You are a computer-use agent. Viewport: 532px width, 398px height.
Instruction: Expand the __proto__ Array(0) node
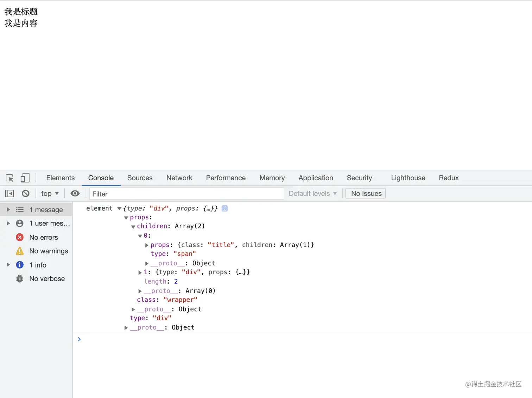tap(140, 291)
